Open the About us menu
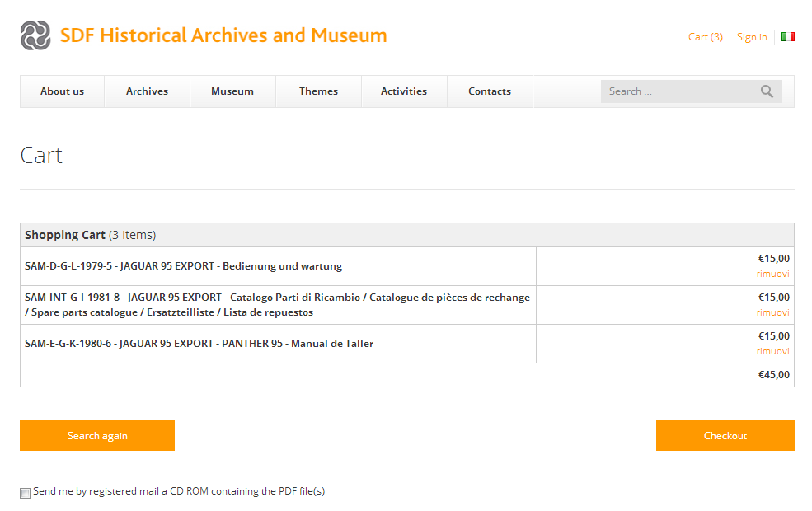This screenshot has height=511, width=812. pyautogui.click(x=62, y=91)
